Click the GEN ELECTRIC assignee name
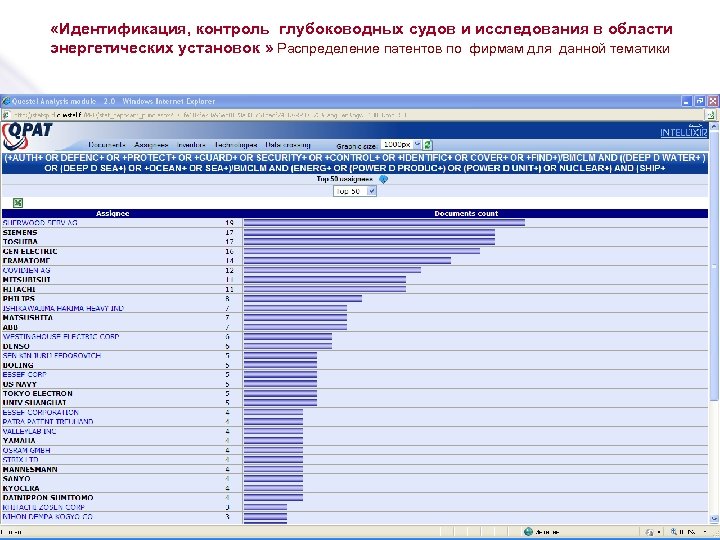Screen dimensions: 720x540 tap(30, 251)
